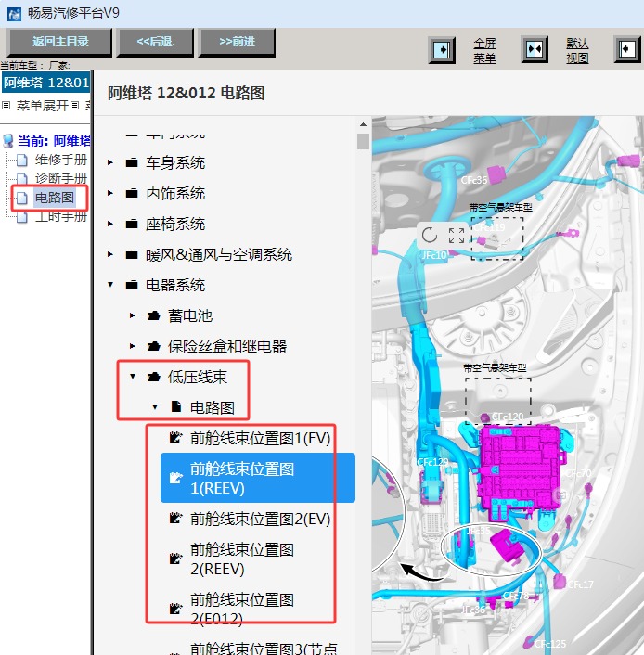Open 前舱线束位置图1(EV)
The height and width of the screenshot is (655, 644).
point(260,438)
